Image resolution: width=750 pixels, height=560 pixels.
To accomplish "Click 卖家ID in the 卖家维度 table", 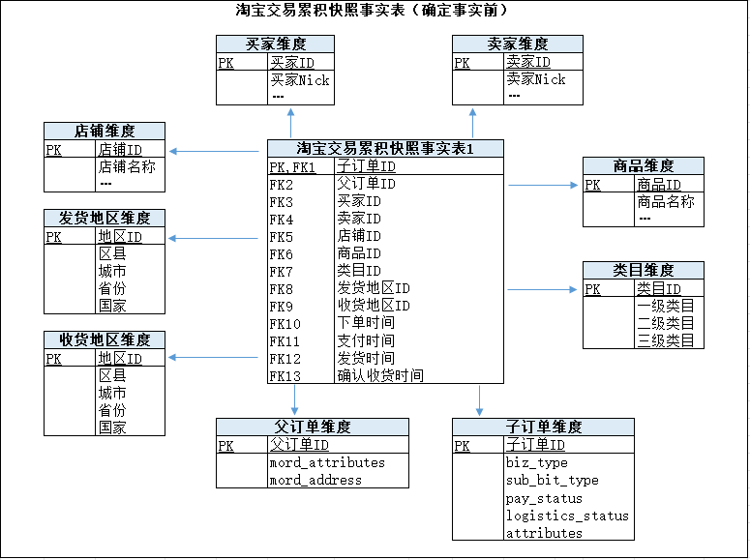I will click(528, 62).
